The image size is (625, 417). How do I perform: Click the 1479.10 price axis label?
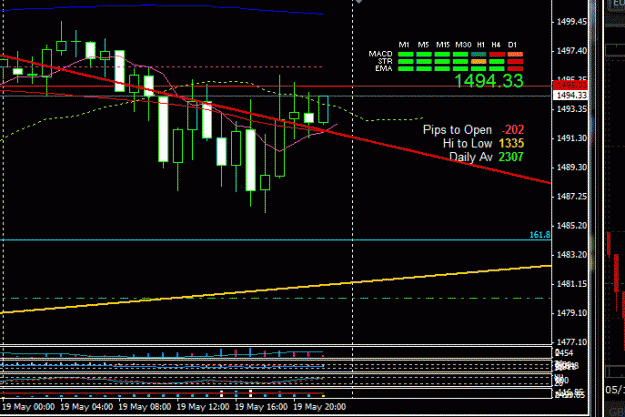[572, 313]
